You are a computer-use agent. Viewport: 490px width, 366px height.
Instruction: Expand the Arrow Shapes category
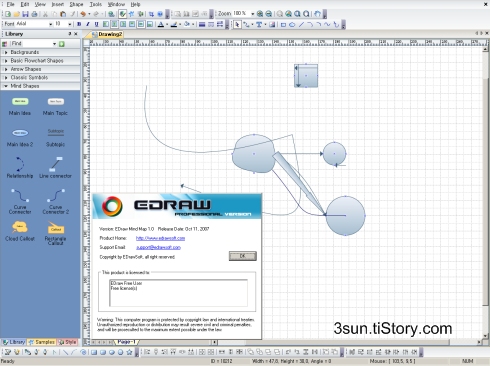(40, 69)
